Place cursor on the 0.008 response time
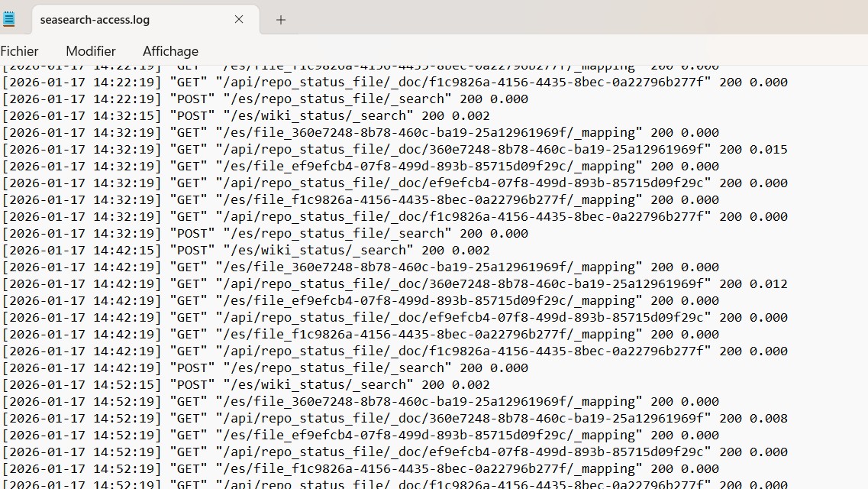 768,418
